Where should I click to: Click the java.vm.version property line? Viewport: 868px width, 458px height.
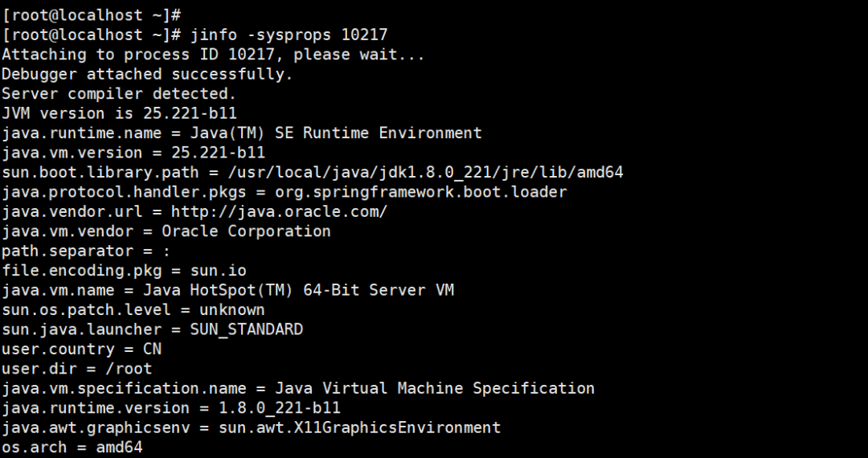coord(133,153)
